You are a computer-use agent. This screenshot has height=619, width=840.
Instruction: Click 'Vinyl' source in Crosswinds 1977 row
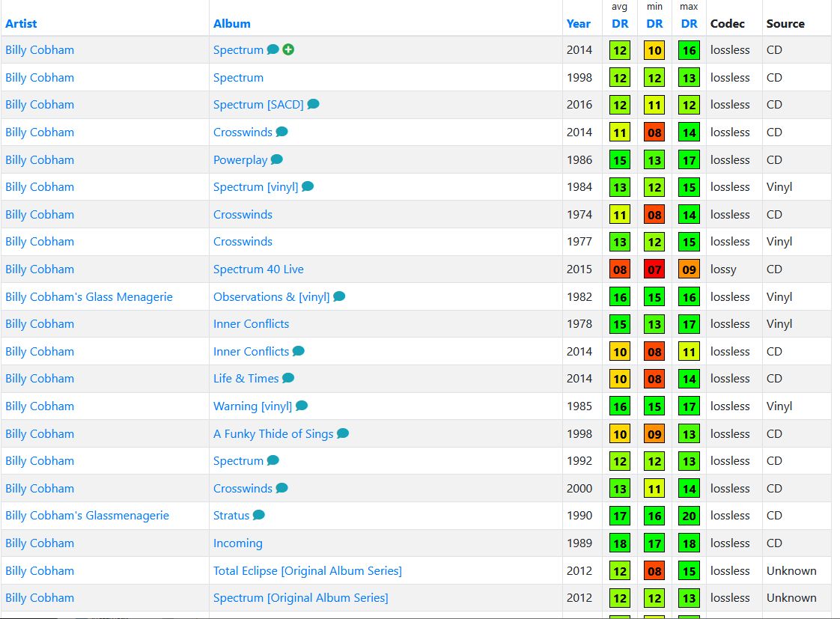(x=779, y=242)
